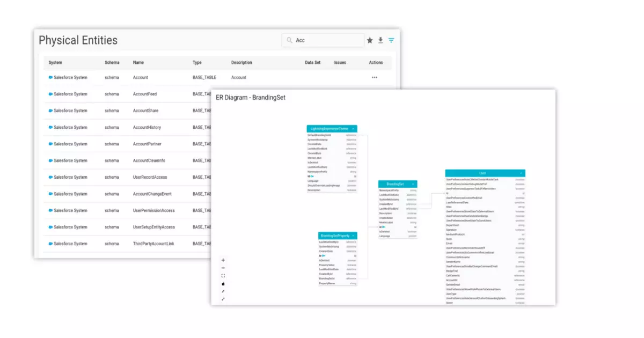Click the key icon in BrandingSet Id field
The width and height of the screenshot is (644, 338).
(x=383, y=227)
